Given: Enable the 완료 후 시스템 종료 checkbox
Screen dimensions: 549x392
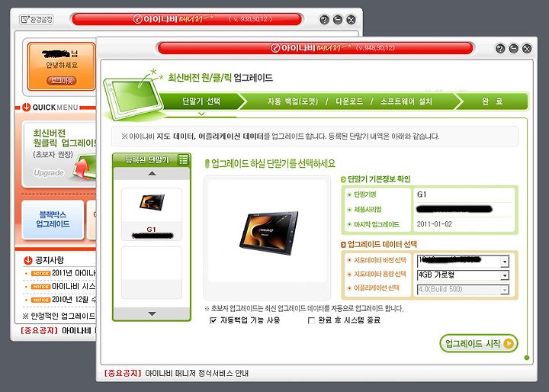Looking at the screenshot, I should [311, 320].
